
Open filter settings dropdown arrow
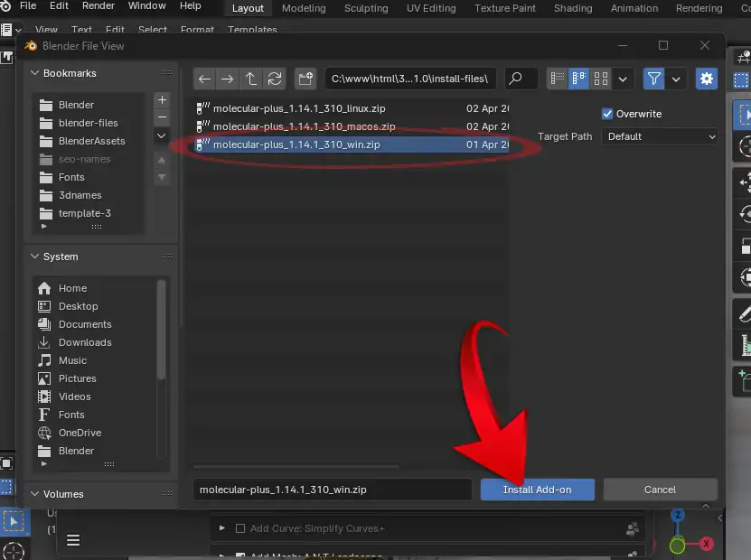pos(676,79)
